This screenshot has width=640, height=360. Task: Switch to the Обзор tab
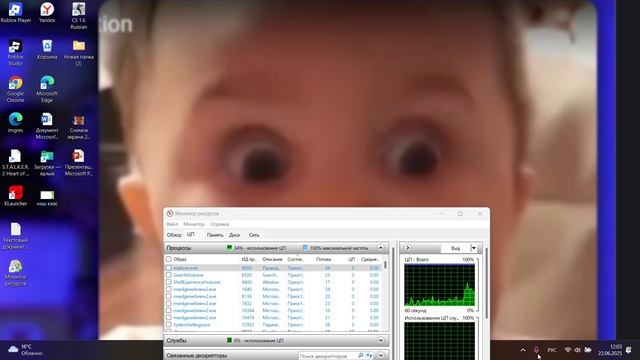pyautogui.click(x=174, y=235)
